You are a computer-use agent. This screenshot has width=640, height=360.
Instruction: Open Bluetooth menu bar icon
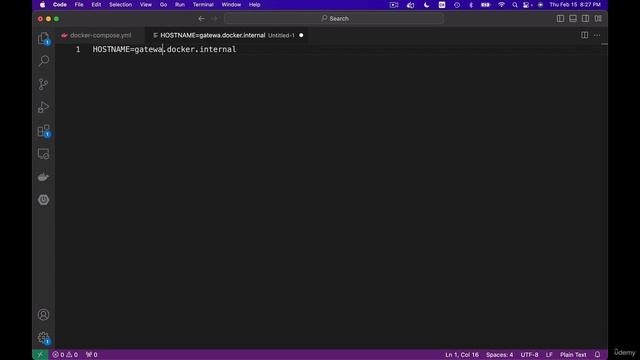(471, 4)
